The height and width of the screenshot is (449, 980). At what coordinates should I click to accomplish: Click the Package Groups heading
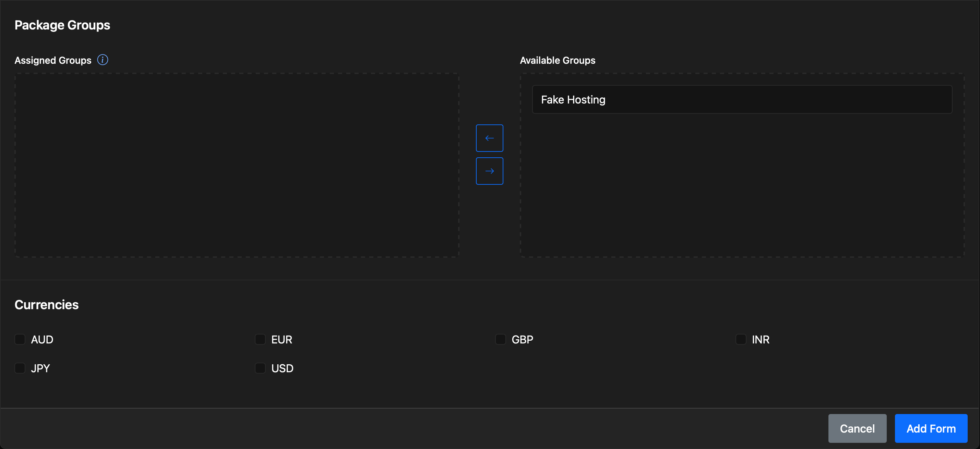62,25
